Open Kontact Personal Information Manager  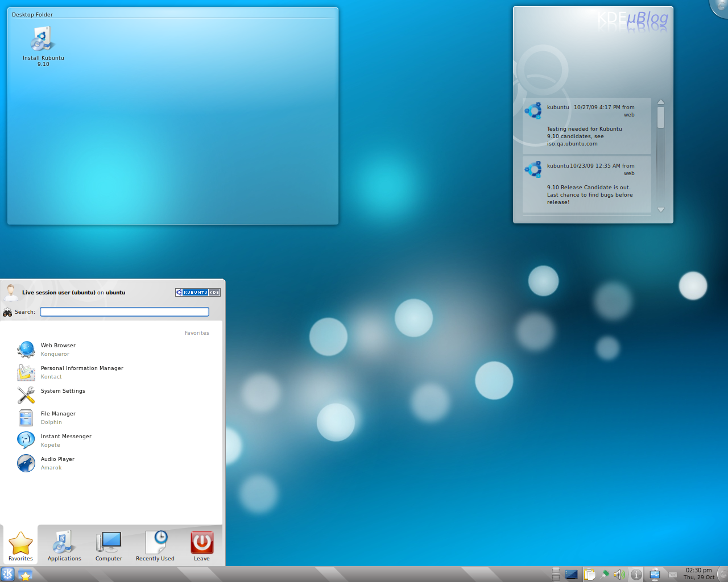(x=113, y=372)
